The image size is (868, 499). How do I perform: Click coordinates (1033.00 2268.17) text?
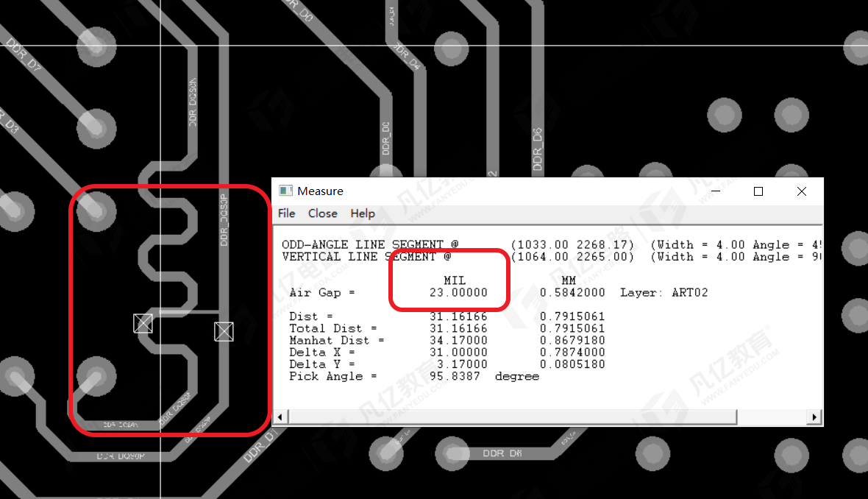(572, 244)
